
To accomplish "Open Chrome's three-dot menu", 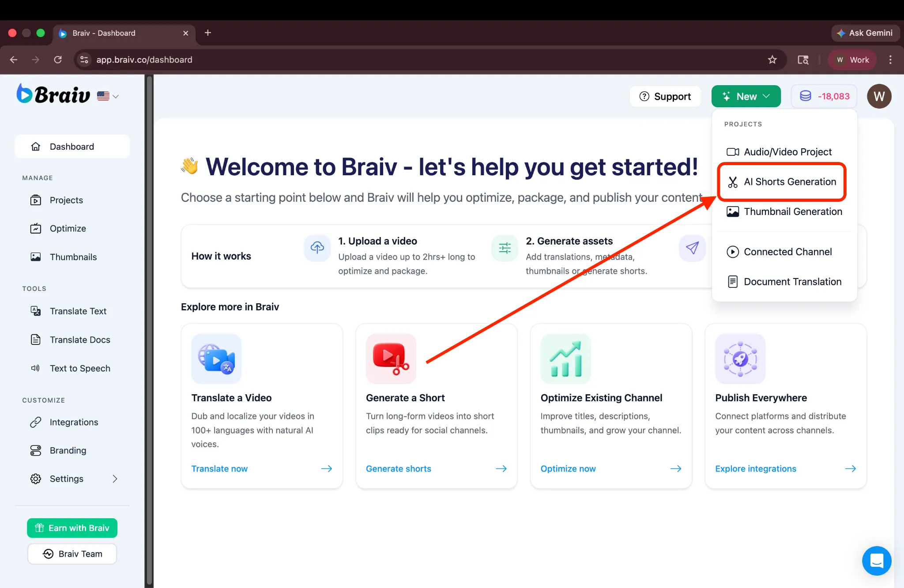I will click(890, 60).
